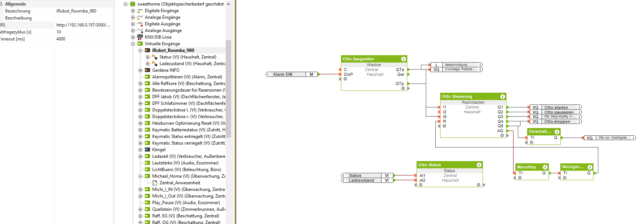Expand the KNX/EIB Linie node
Viewport: 644px width, 224px height.
(133, 37)
